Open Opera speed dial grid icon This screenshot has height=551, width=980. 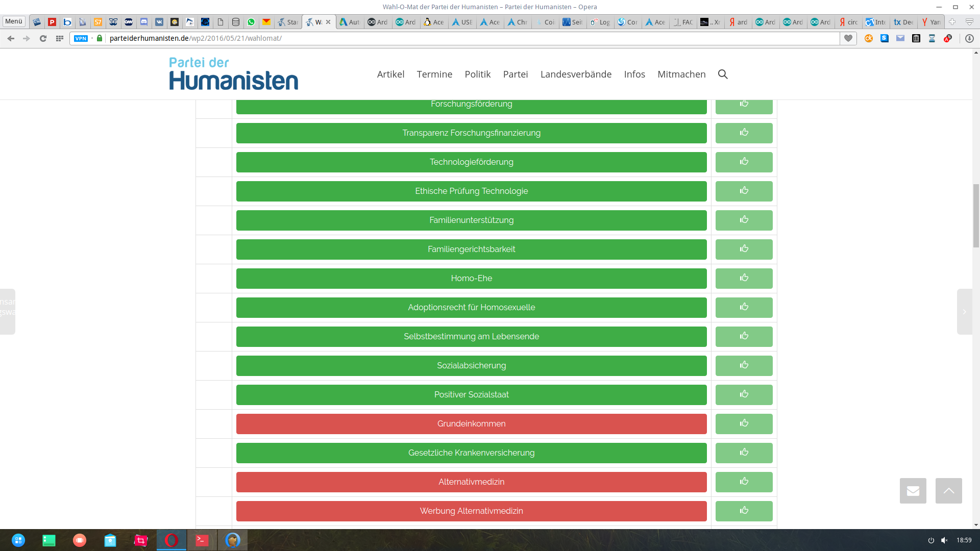click(60, 38)
